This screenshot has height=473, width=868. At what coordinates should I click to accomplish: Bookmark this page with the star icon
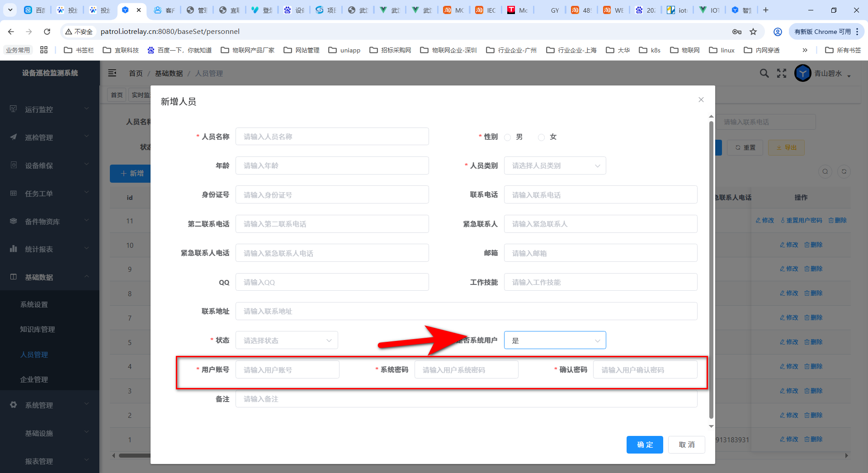tap(753, 32)
